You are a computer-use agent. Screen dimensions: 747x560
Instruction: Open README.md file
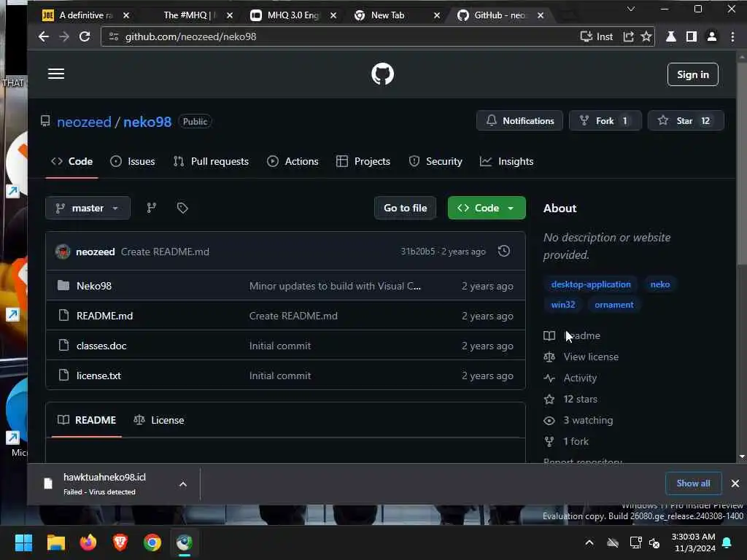pyautogui.click(x=104, y=316)
